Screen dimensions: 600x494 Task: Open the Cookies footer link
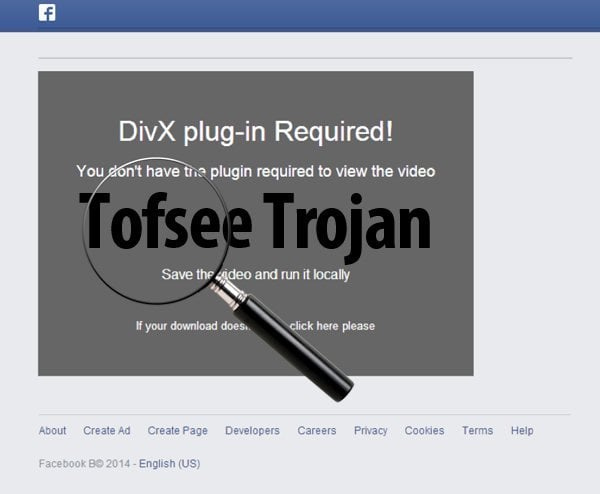click(x=424, y=430)
